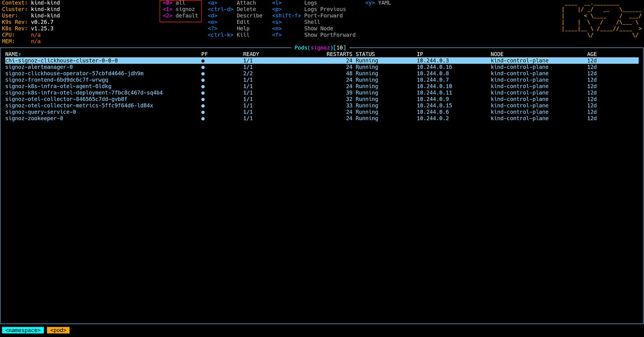The width and height of the screenshot is (644, 337).
Task: Click the port-forward dot for signoz-clickhouse-operator pod
Action: (x=203, y=73)
